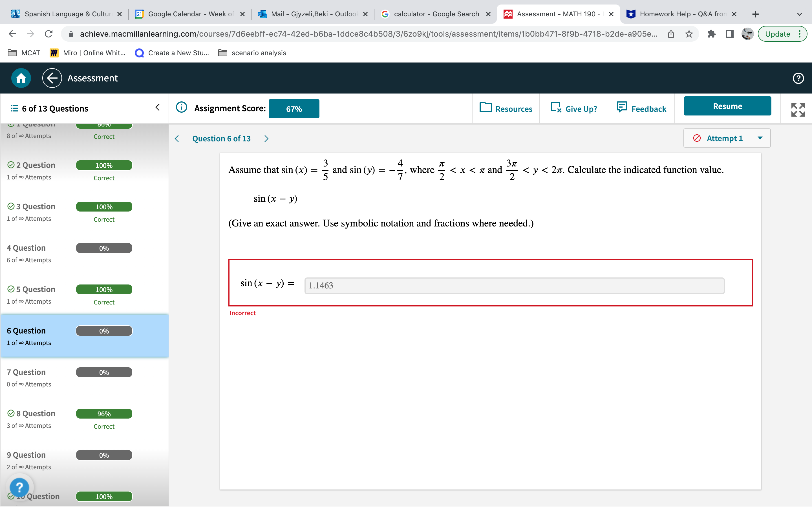Go to the next question with the right arrow
Viewport: 812px width, 507px height.
point(266,138)
